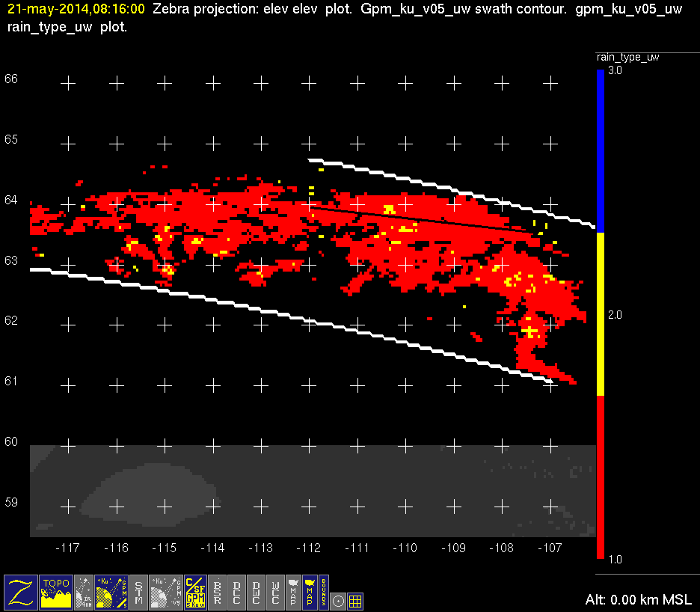The width and height of the screenshot is (700, 612).
Task: Click the grid overlay icon
Action: (x=356, y=600)
